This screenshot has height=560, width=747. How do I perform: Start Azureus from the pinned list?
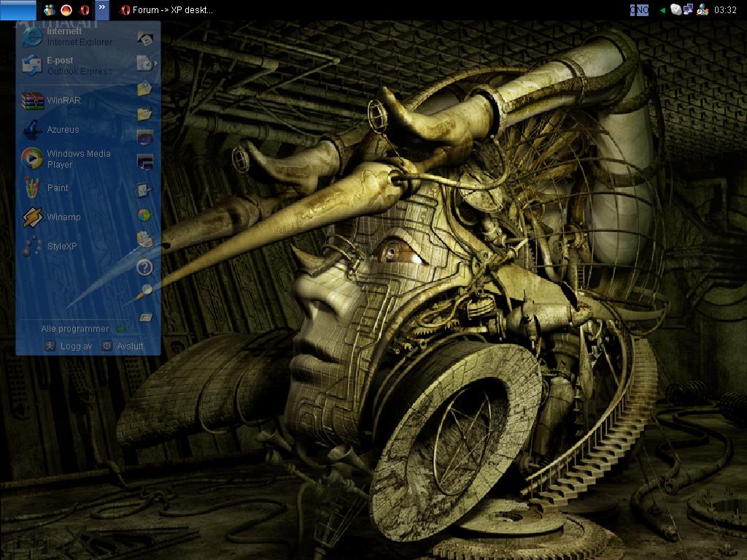click(50, 130)
